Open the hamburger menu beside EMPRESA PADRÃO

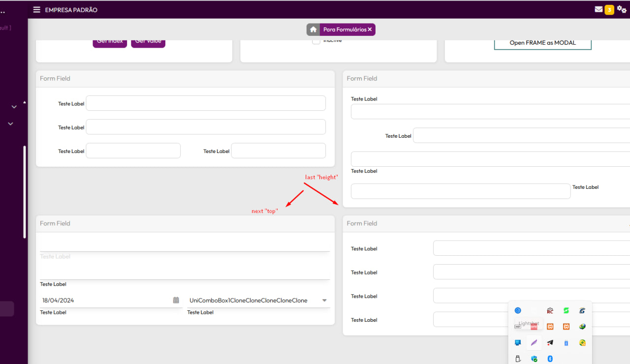37,9
